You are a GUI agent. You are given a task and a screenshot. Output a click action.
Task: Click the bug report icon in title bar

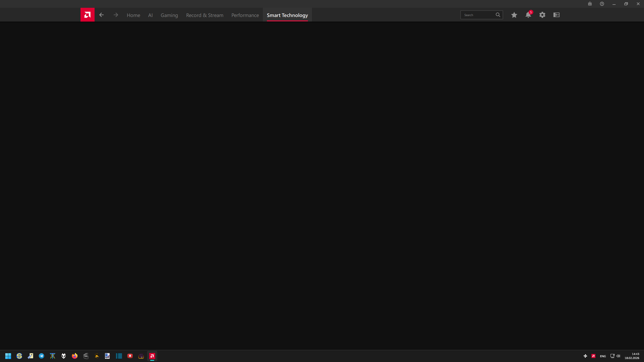coord(590,4)
